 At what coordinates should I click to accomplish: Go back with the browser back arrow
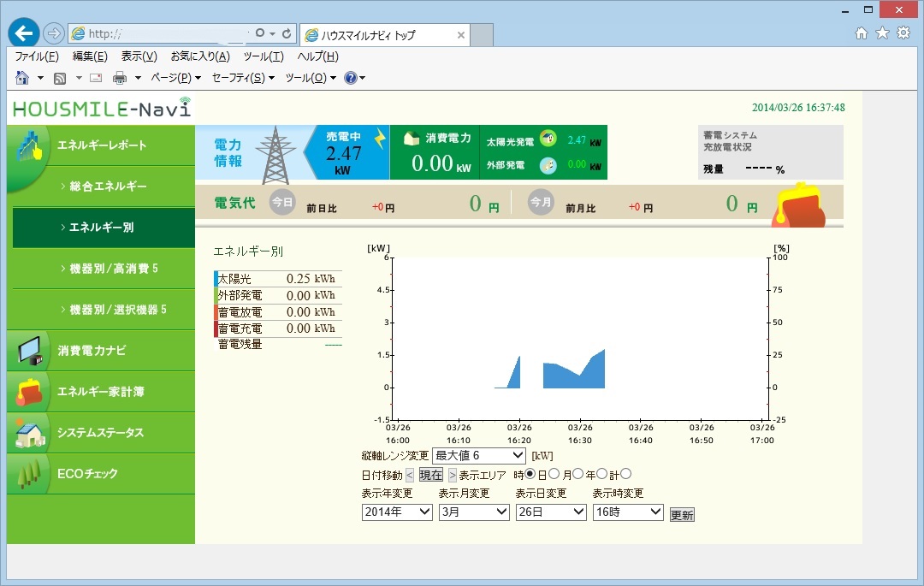(x=24, y=33)
